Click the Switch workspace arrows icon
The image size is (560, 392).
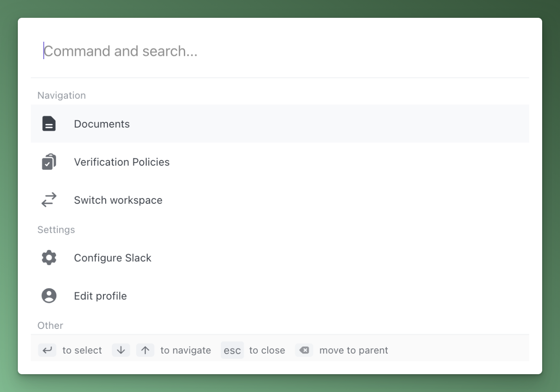[49, 200]
